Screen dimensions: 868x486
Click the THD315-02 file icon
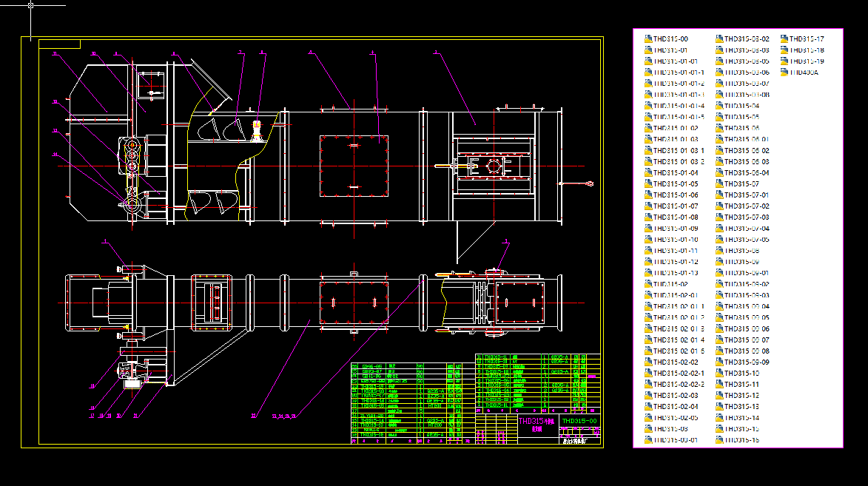pos(648,284)
